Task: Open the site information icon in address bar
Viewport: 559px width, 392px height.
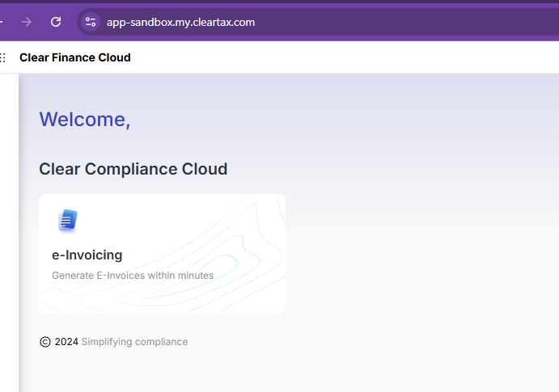Action: (91, 22)
